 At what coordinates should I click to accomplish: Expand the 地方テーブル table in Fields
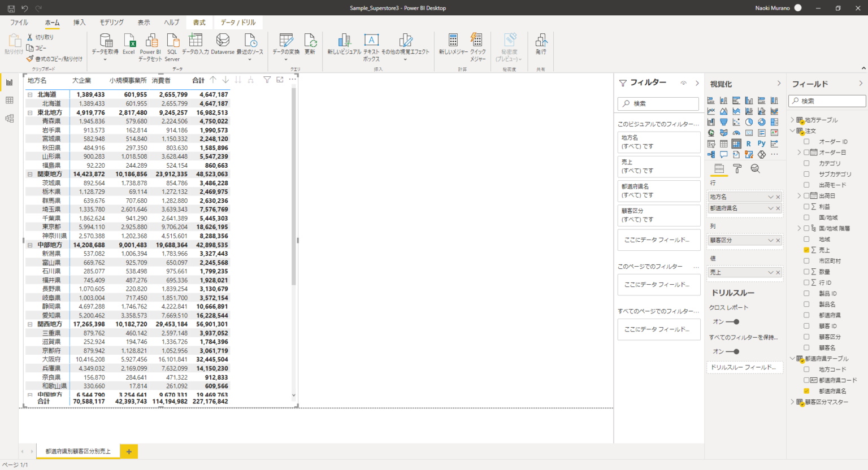(792, 120)
